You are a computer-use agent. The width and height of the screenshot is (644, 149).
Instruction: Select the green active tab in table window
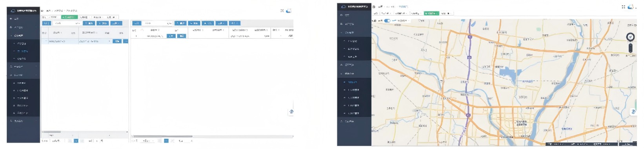[x=69, y=17]
